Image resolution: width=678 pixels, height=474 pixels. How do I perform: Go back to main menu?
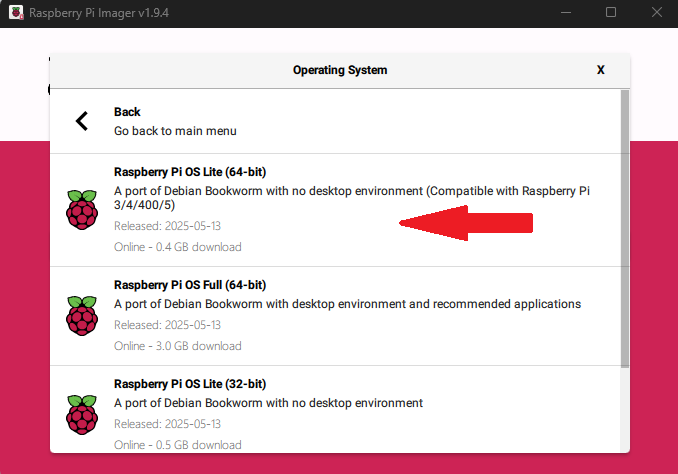336,121
